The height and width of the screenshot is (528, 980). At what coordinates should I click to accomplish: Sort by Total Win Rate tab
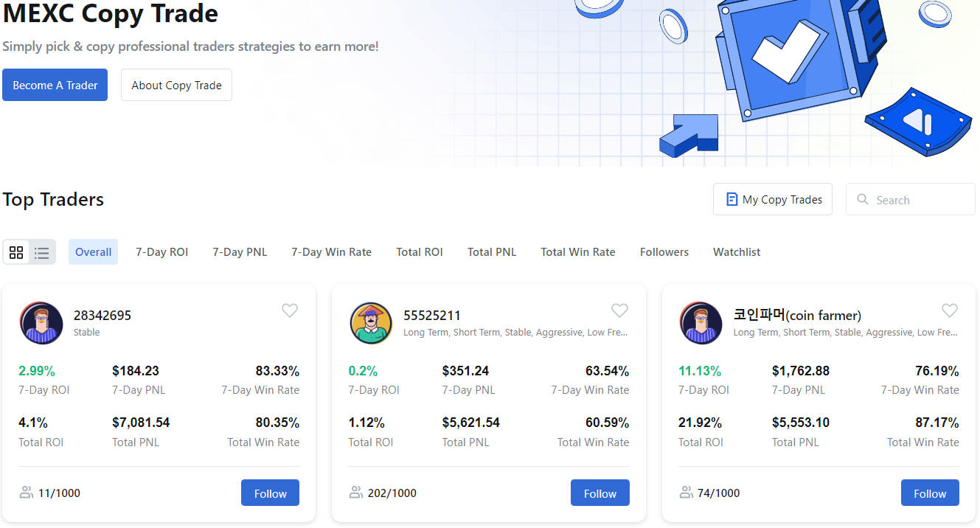pyautogui.click(x=578, y=252)
